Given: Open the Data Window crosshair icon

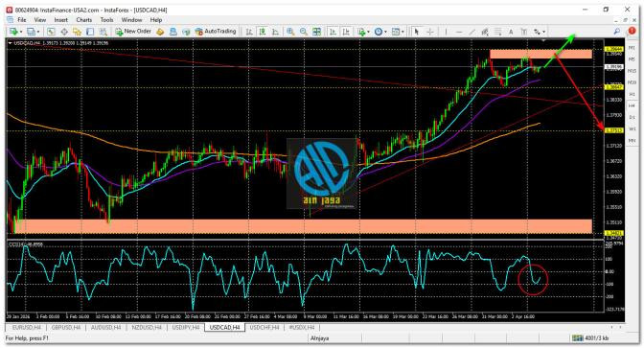Looking at the screenshot, I should tap(64, 32).
